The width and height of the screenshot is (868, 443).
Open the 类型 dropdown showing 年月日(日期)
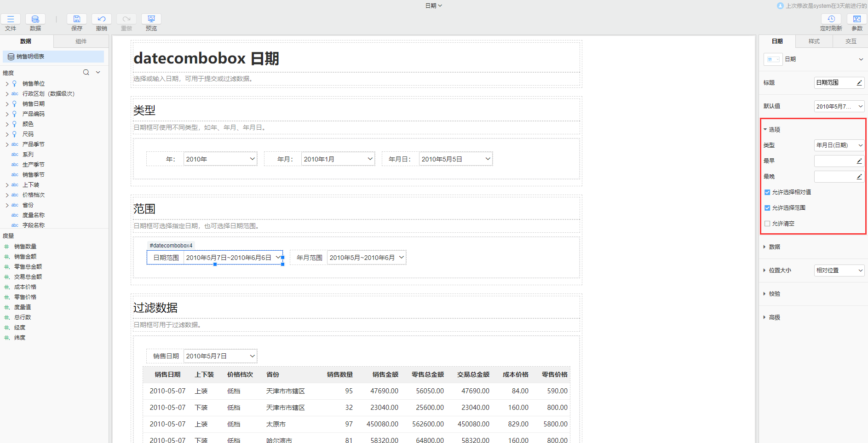click(839, 145)
